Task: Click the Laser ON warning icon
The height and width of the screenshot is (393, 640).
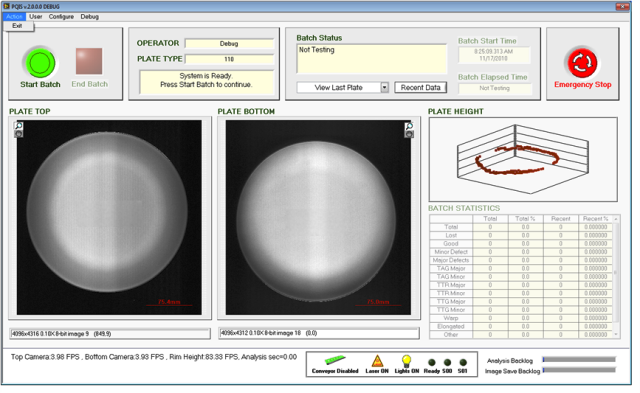Action: (377, 361)
